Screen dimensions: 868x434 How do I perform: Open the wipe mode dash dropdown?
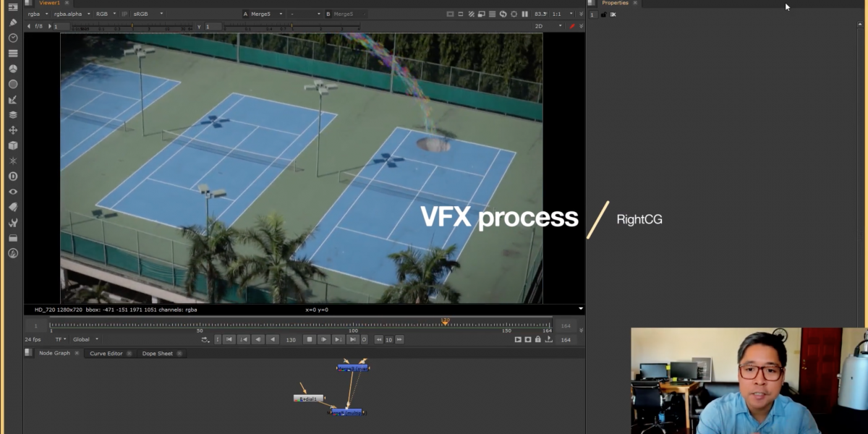click(305, 14)
